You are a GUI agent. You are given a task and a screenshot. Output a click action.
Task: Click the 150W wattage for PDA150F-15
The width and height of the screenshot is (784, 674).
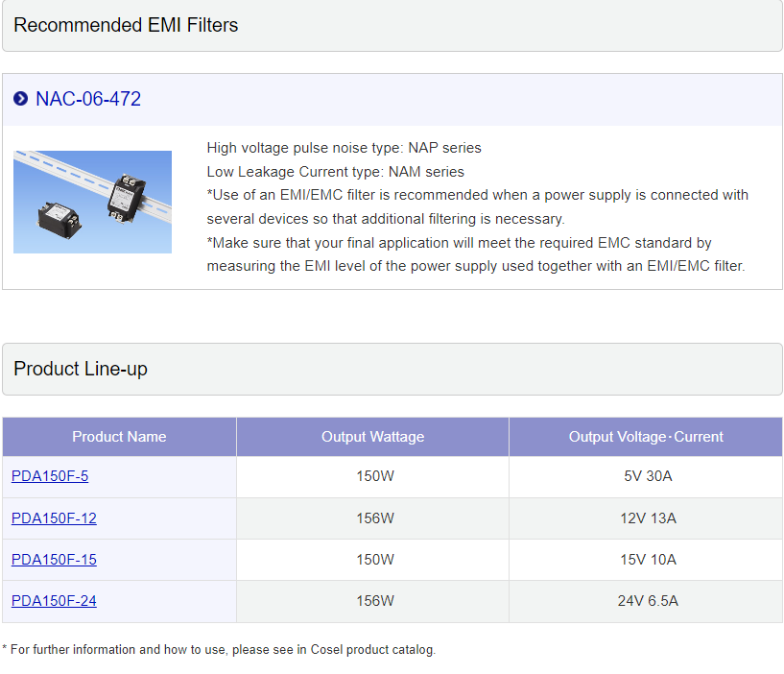(x=375, y=560)
